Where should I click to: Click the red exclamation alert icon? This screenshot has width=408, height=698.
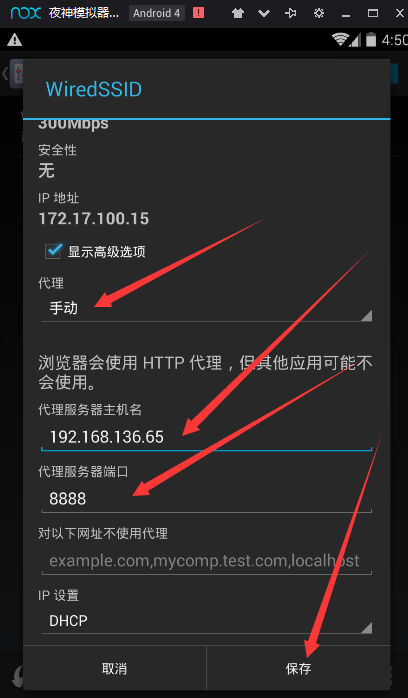click(x=198, y=13)
